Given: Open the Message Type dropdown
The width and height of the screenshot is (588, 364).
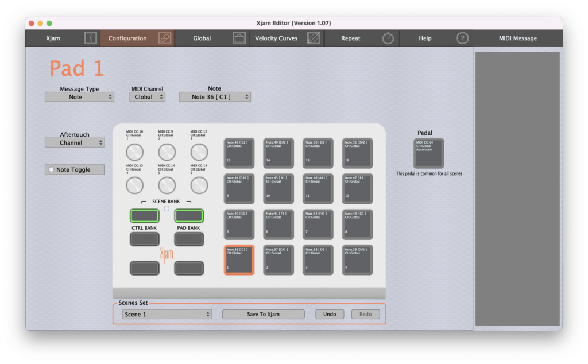Looking at the screenshot, I should pyautogui.click(x=79, y=97).
